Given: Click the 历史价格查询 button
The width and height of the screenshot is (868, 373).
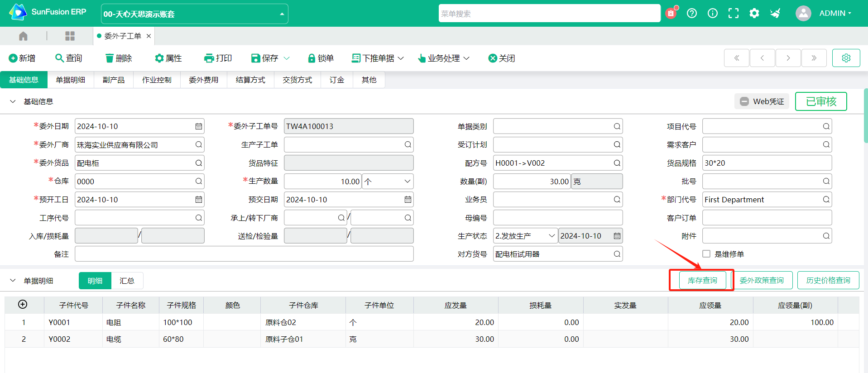Looking at the screenshot, I should [828, 281].
